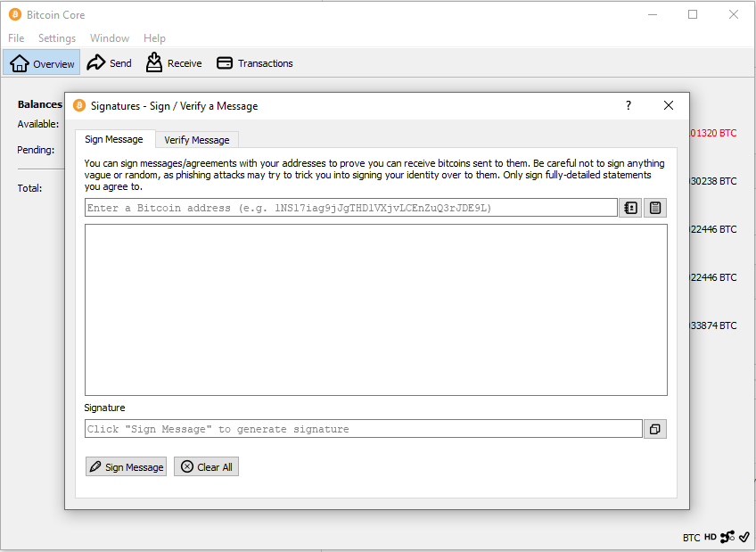Minimize the Bitcoin Core window
The height and width of the screenshot is (552, 756).
(x=653, y=14)
